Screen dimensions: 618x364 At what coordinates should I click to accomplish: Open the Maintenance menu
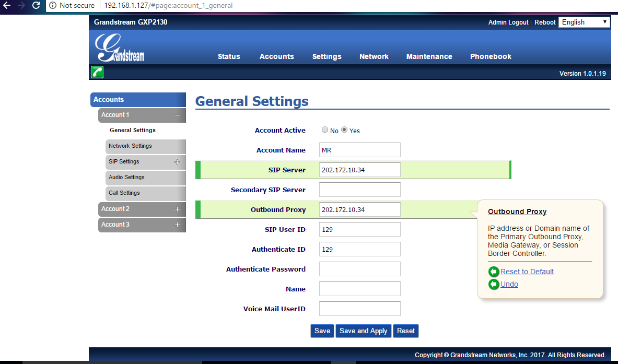pos(429,56)
